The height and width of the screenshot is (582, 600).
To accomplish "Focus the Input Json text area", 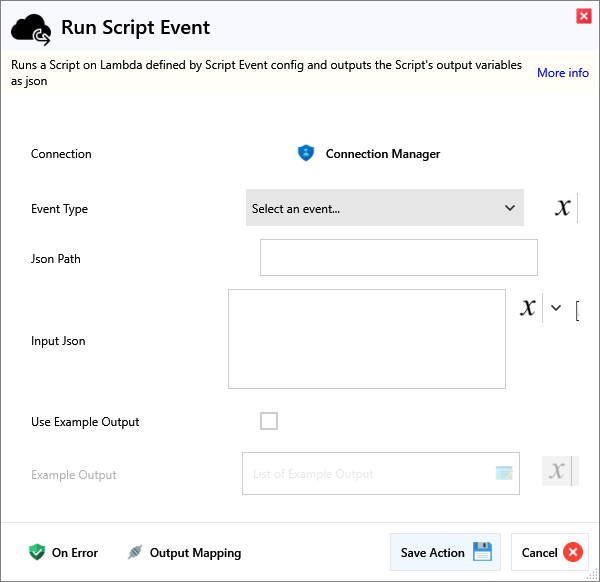I will 366,339.
